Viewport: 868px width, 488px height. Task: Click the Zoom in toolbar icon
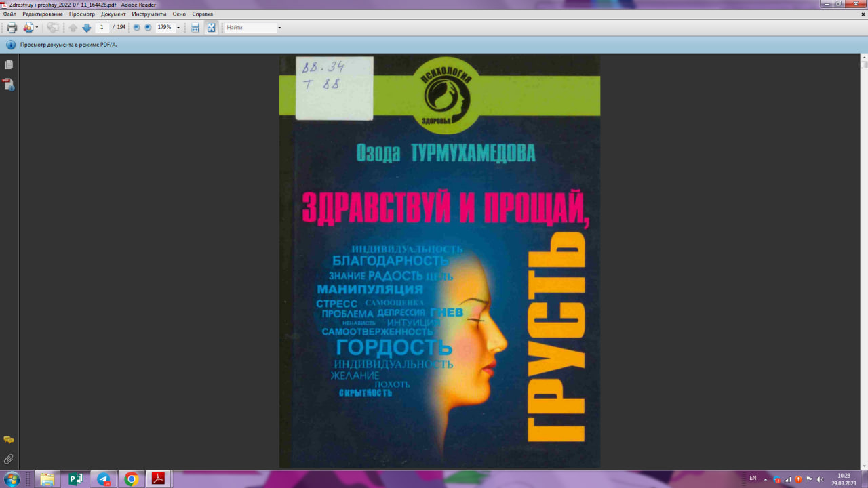click(147, 27)
